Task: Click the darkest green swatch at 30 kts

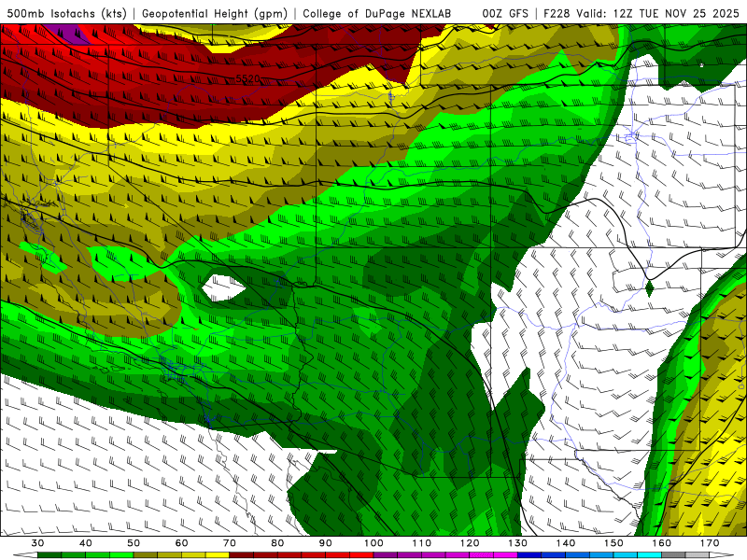Action: point(49,555)
